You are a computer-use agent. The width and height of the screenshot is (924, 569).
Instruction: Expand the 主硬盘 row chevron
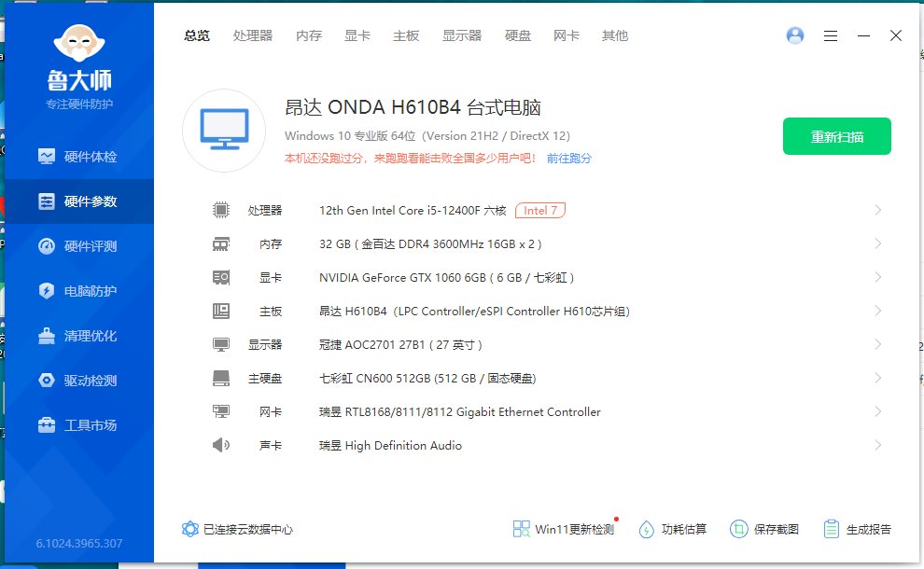point(878,378)
